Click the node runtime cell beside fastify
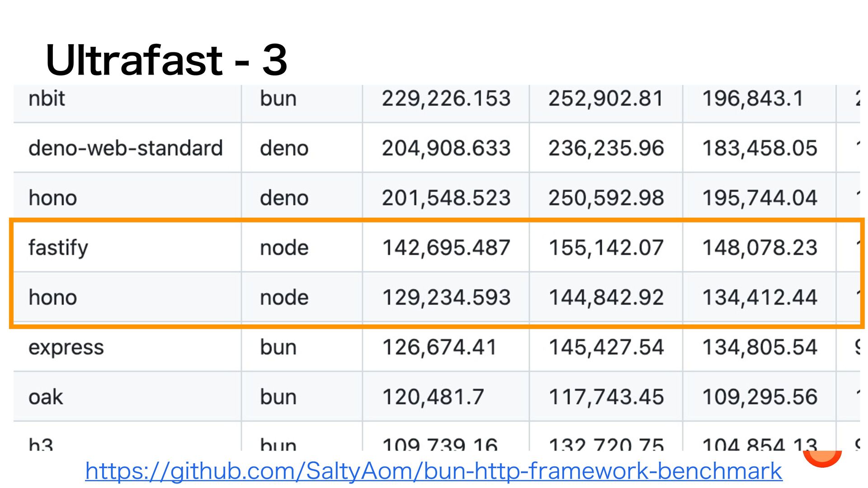868x488 pixels. pyautogui.click(x=284, y=248)
